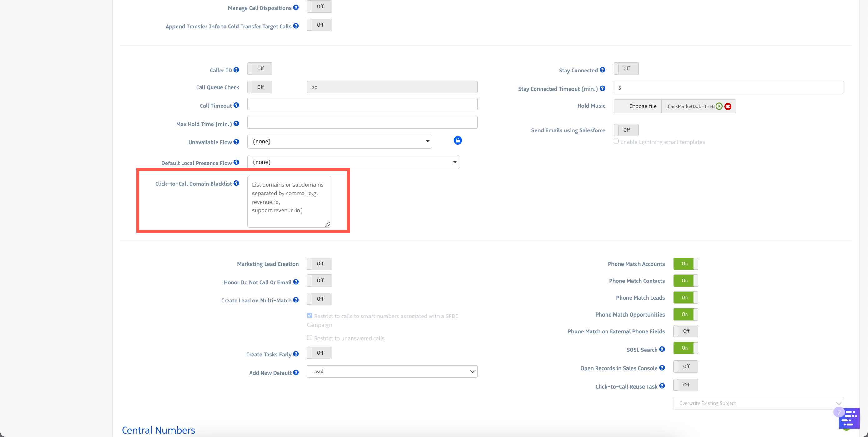868x437 pixels.
Task: Check Restrict to unanswered calls checkbox
Action: pos(309,338)
